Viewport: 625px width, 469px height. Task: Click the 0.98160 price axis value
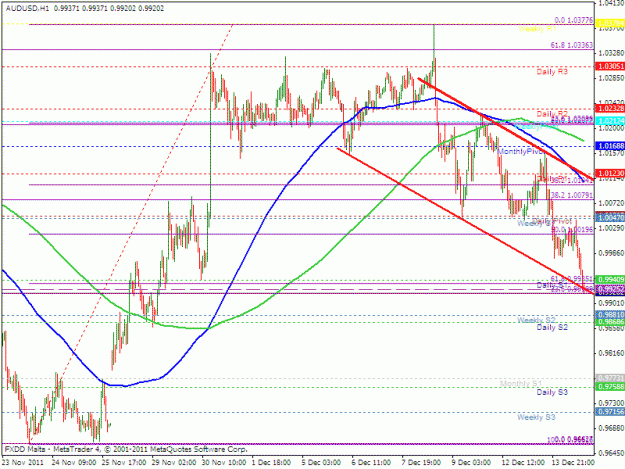pyautogui.click(x=610, y=353)
